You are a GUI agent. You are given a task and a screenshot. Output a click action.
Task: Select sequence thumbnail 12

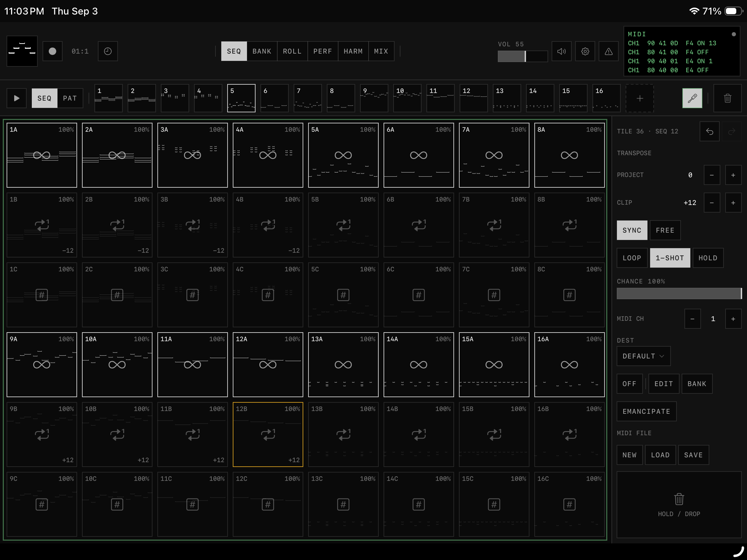[x=474, y=98]
